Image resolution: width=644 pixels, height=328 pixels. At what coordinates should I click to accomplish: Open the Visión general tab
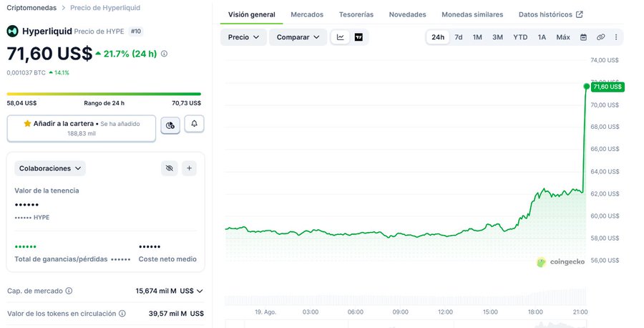pos(252,15)
